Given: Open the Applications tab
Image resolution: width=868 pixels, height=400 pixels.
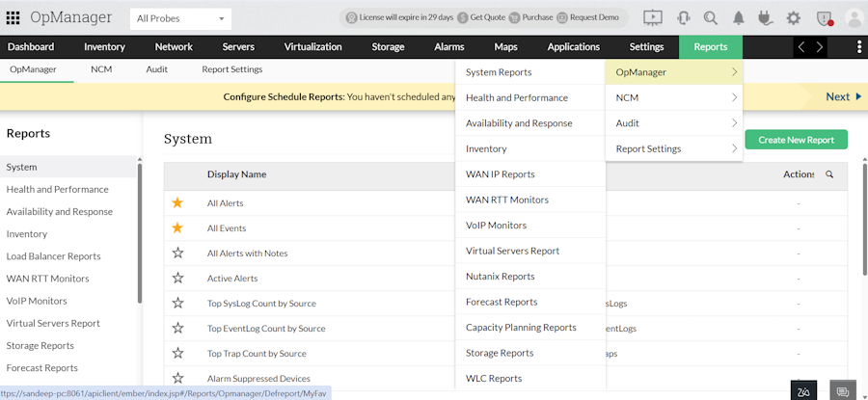Looking at the screenshot, I should (574, 47).
